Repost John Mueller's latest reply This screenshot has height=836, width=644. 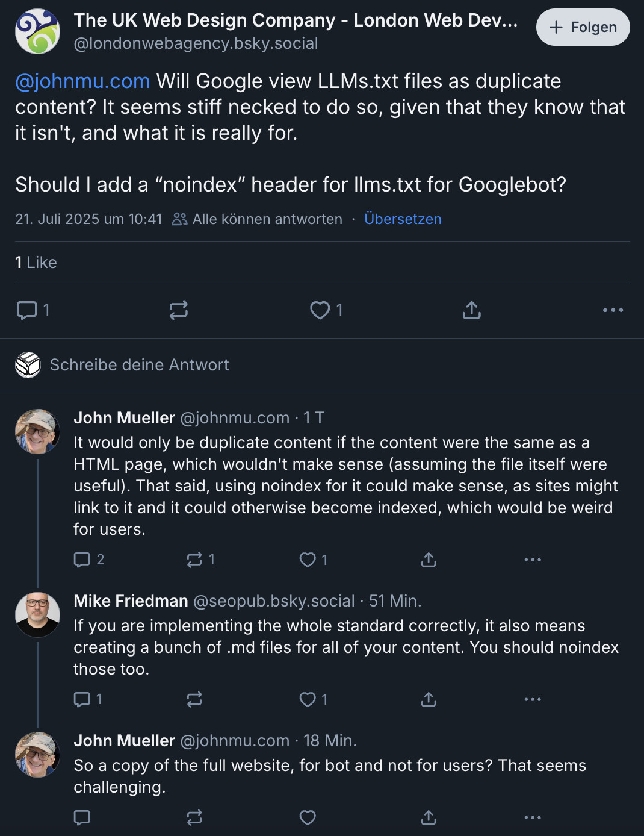coord(194,817)
